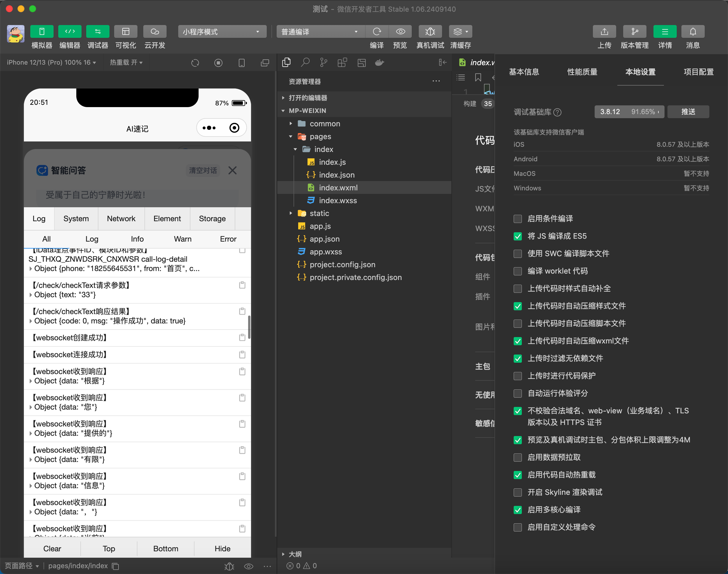The image size is (728, 574).
Task: Click the real-device debugging bug icon
Action: (x=430, y=32)
